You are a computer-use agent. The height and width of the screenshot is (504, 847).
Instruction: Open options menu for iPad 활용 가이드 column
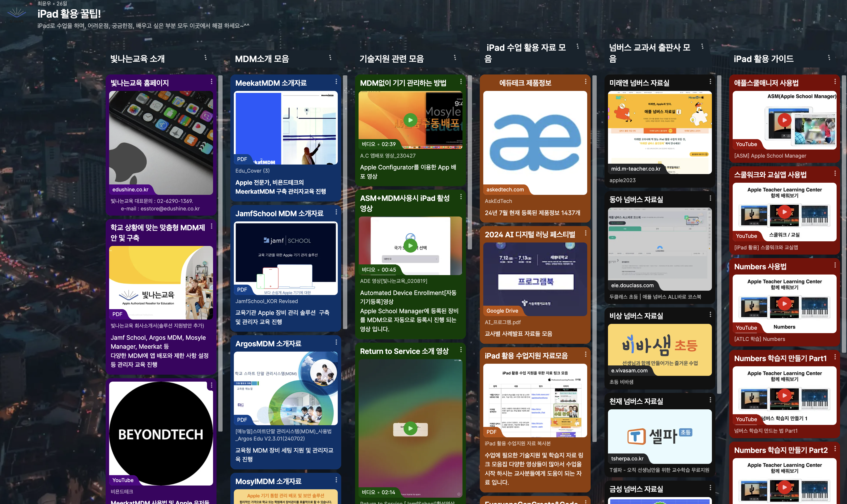pos(829,58)
